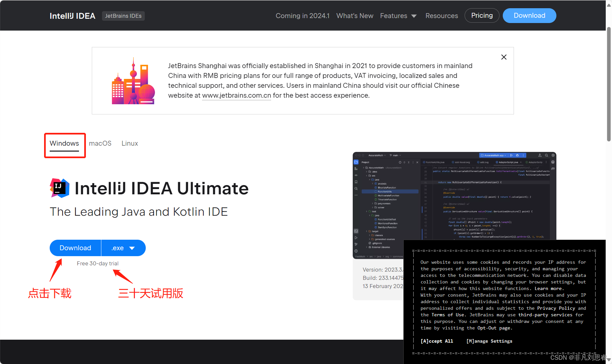This screenshot has height=364, width=612.
Task: Click the 13 February release date text
Action: tap(383, 286)
